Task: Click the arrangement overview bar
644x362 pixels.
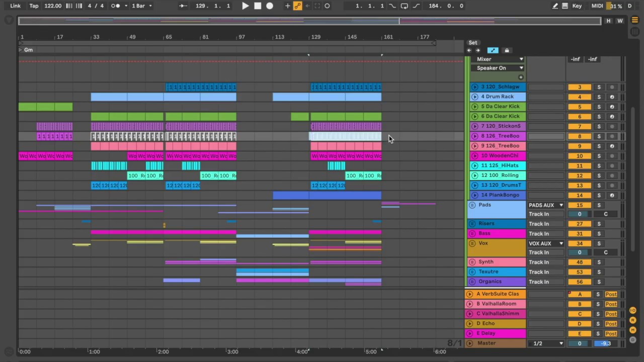Action: (309, 21)
